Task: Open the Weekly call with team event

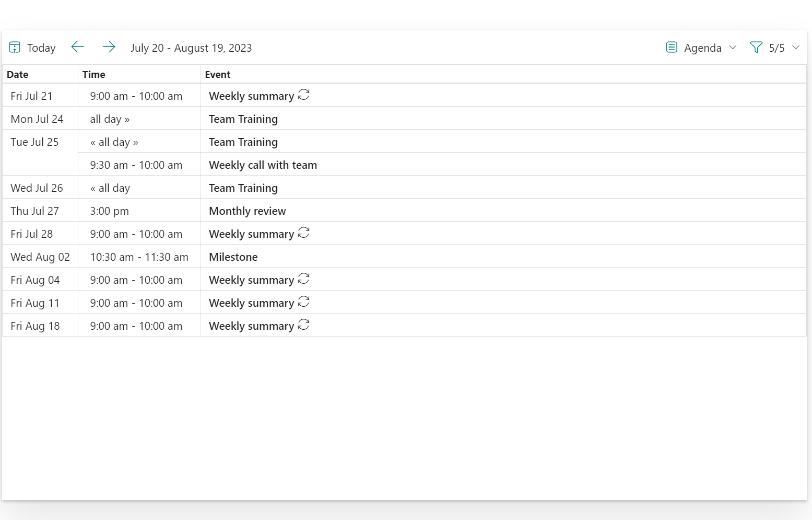Action: pos(263,165)
